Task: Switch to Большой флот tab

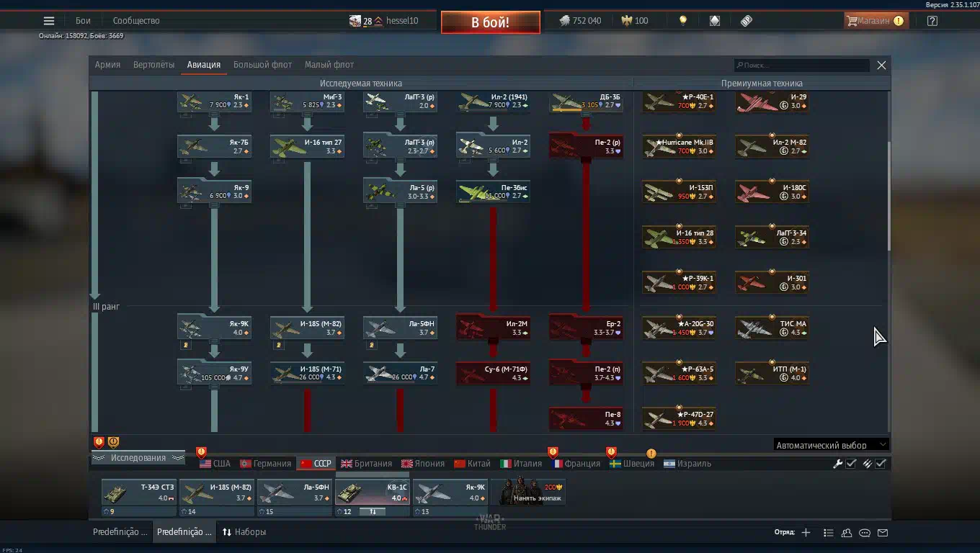Action: click(x=262, y=65)
